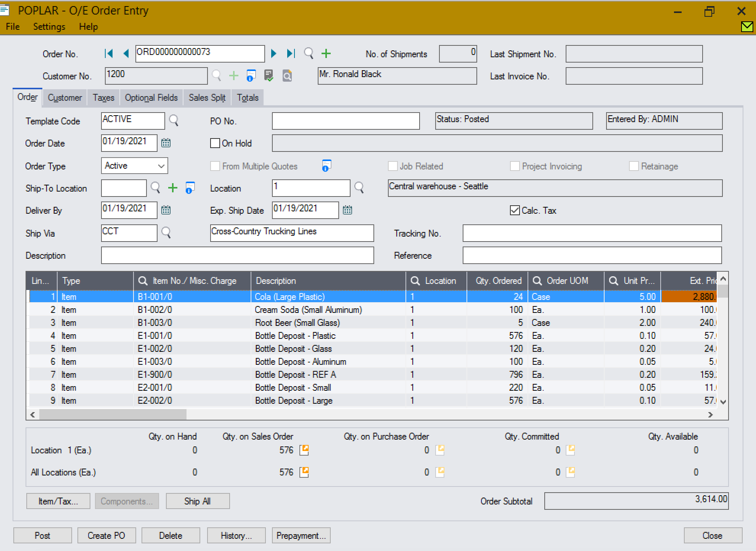
Task: Open customer info zoom icon beside Customer No.
Action: [251, 76]
